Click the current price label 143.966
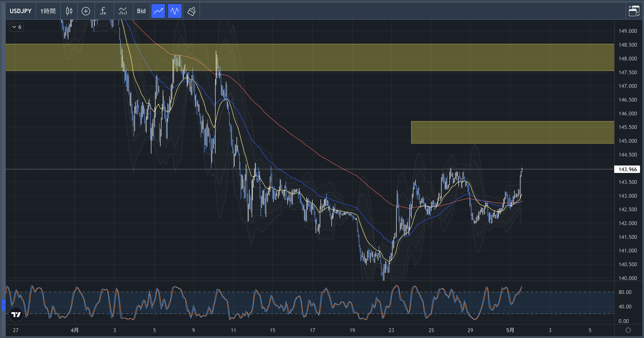Viewport: 644px width, 338px height. (628, 169)
